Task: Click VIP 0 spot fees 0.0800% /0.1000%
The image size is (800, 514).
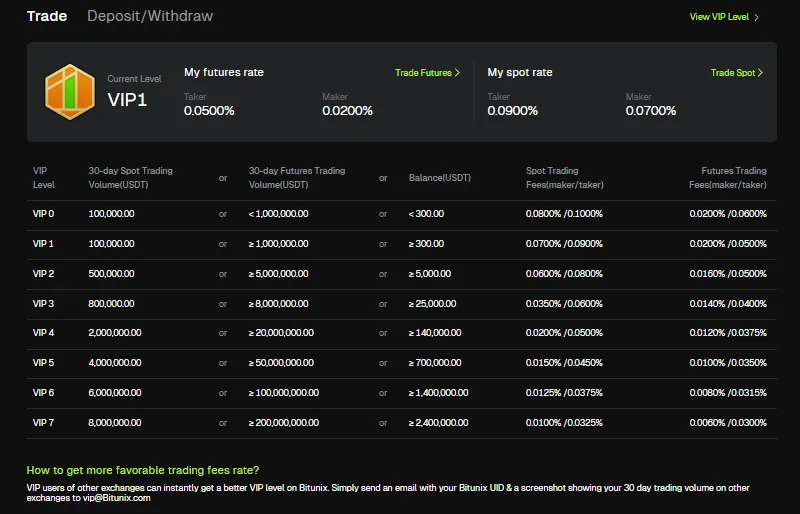Action: (564, 214)
